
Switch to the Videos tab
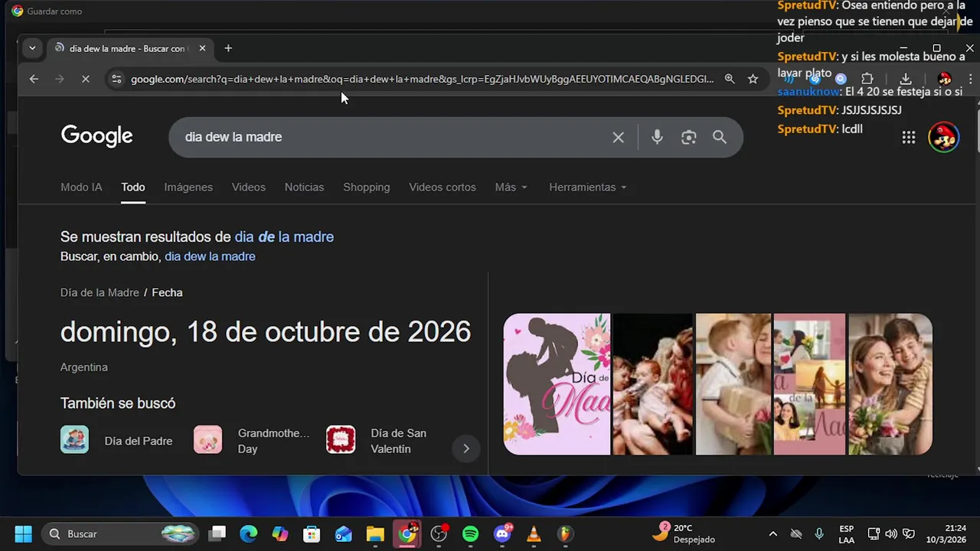tap(249, 187)
